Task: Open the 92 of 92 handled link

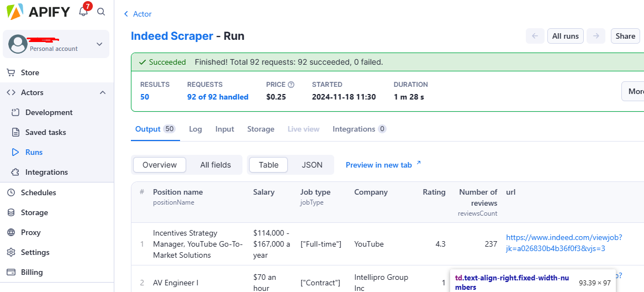Action: pyautogui.click(x=218, y=97)
